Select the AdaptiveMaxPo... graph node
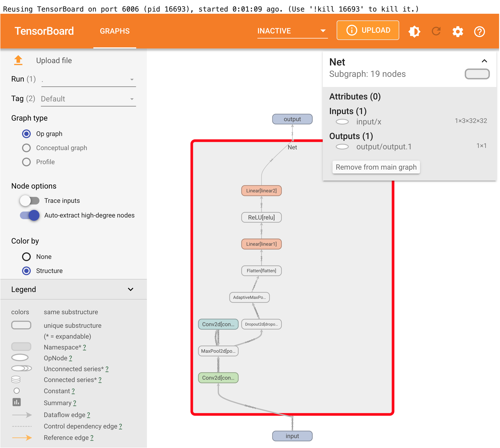Image resolution: width=500 pixels, height=448 pixels. (x=249, y=297)
